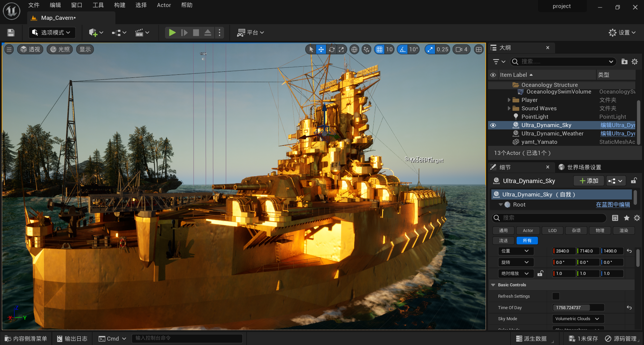Activate the rotate gizmo tool
Screen dimensions: 644x345
coord(332,50)
